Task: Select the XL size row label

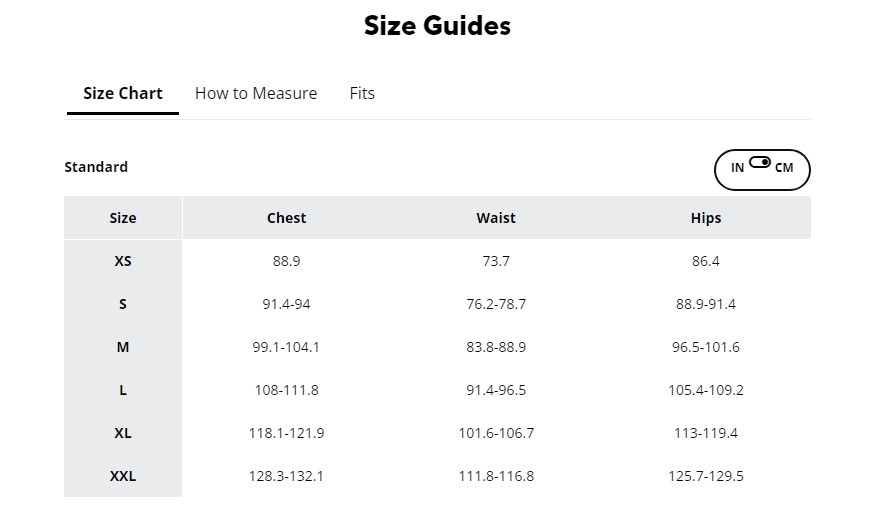Action: [x=123, y=433]
